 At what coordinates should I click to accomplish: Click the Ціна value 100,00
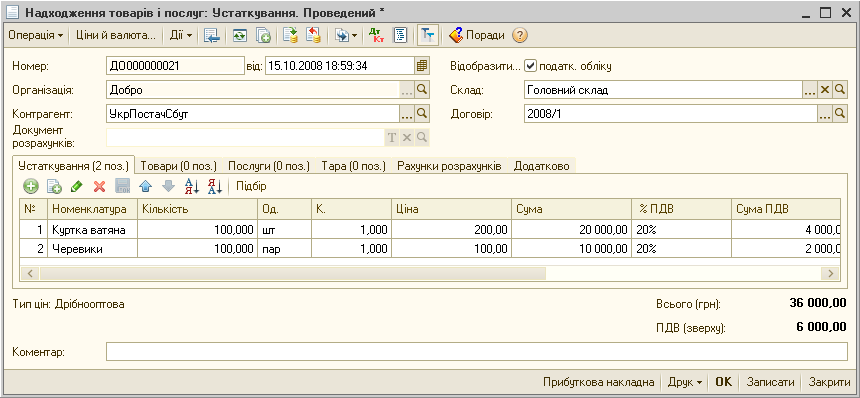pyautogui.click(x=450, y=248)
